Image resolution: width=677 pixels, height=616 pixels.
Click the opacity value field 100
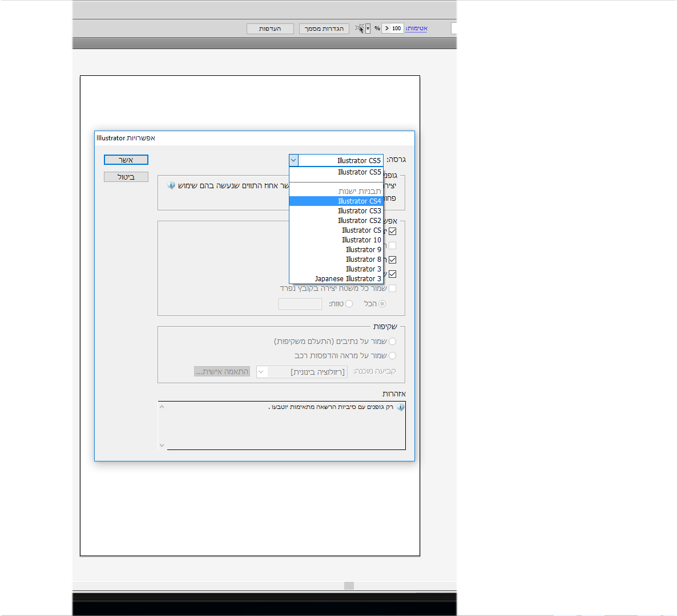pyautogui.click(x=397, y=29)
